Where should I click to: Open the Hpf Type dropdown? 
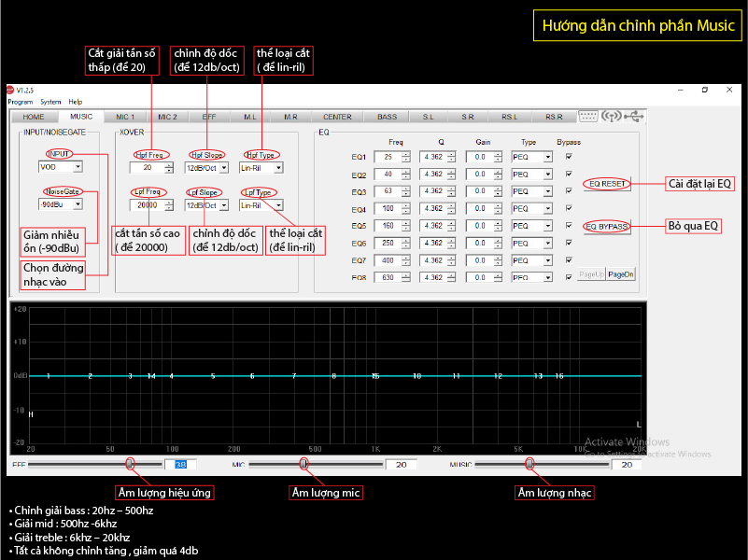click(261, 168)
